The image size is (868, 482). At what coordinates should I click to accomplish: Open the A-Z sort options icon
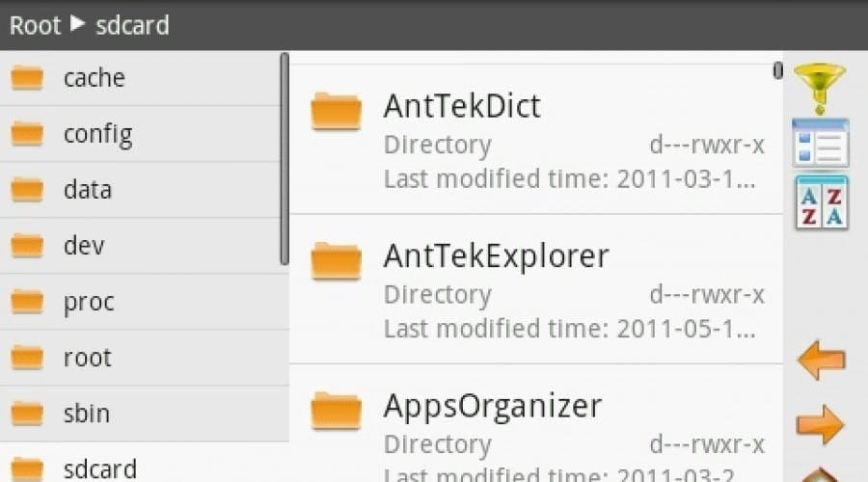822,202
